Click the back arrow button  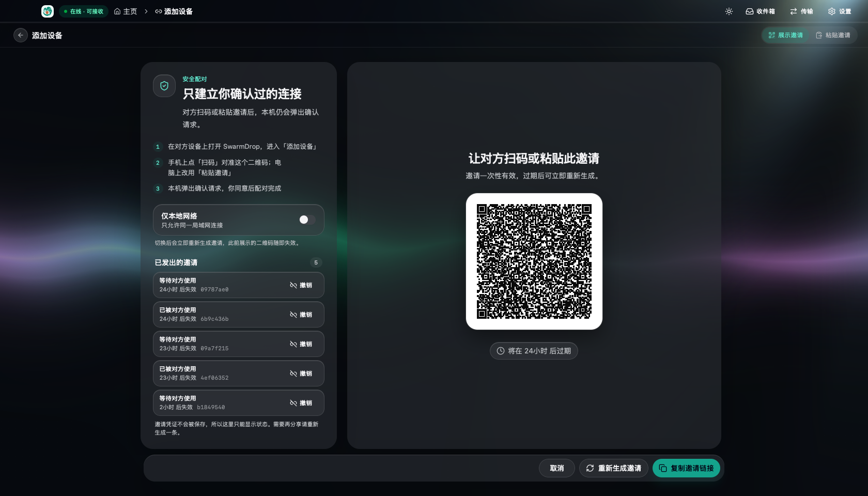click(x=21, y=35)
